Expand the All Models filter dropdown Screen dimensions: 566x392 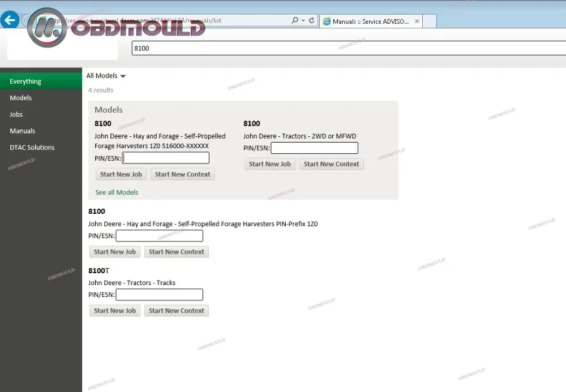coord(106,76)
